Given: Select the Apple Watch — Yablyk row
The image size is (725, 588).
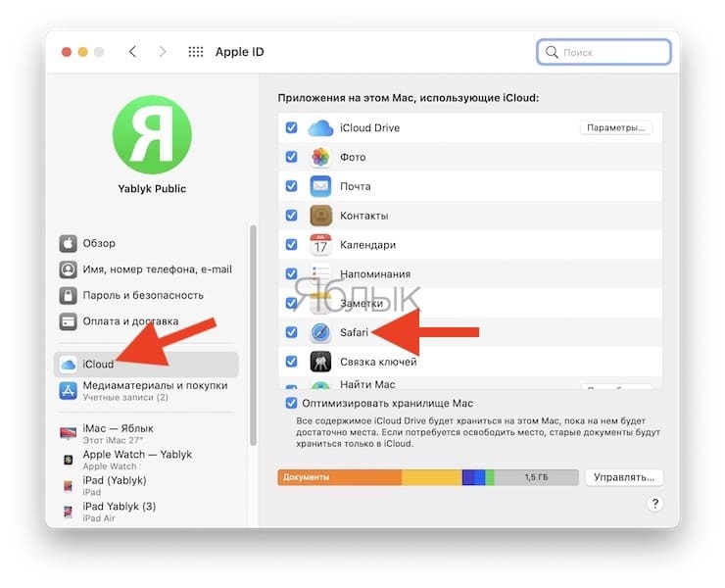Looking at the screenshot, I should [147, 460].
